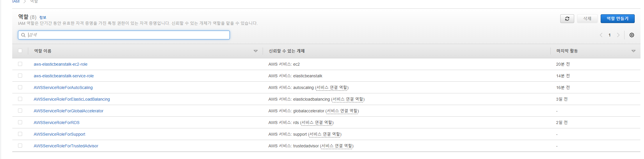Go to next page arrow

tap(618, 35)
